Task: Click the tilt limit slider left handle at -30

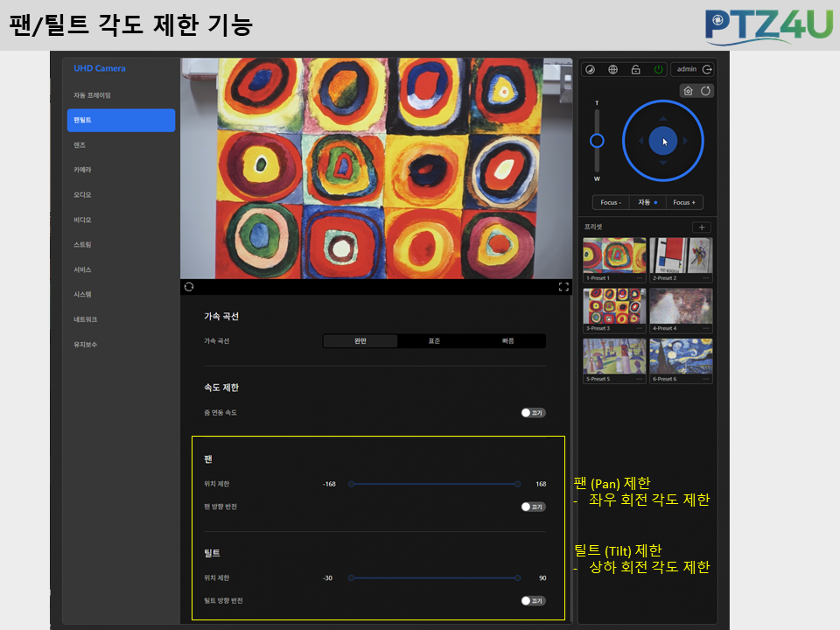Action: pyautogui.click(x=351, y=578)
